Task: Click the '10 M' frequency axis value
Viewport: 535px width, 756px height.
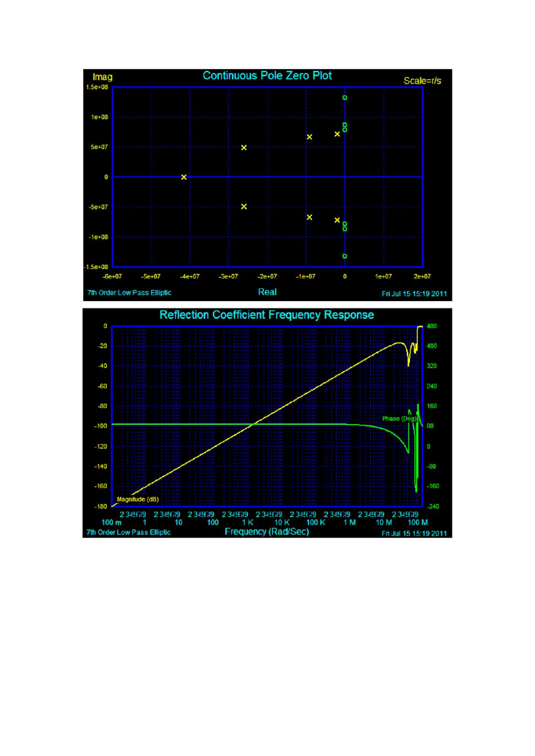Action: tap(383, 523)
